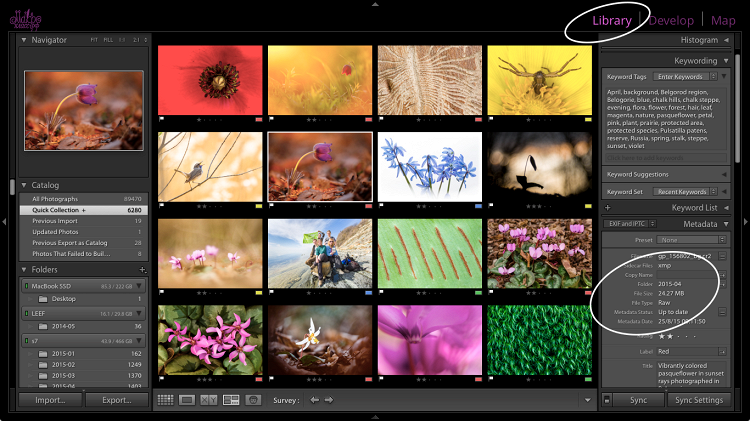Click the 2014-05 folder icon

click(x=43, y=326)
